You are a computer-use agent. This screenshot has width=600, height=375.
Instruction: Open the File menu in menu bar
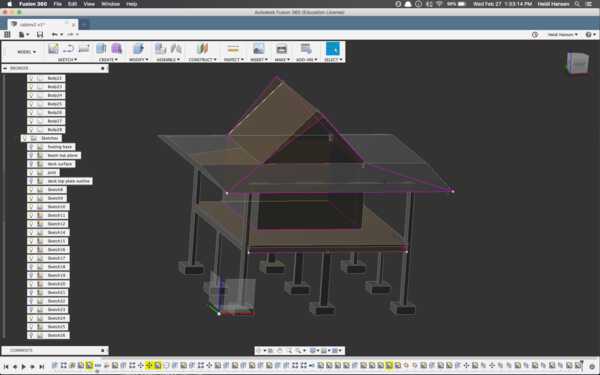pyautogui.click(x=57, y=4)
